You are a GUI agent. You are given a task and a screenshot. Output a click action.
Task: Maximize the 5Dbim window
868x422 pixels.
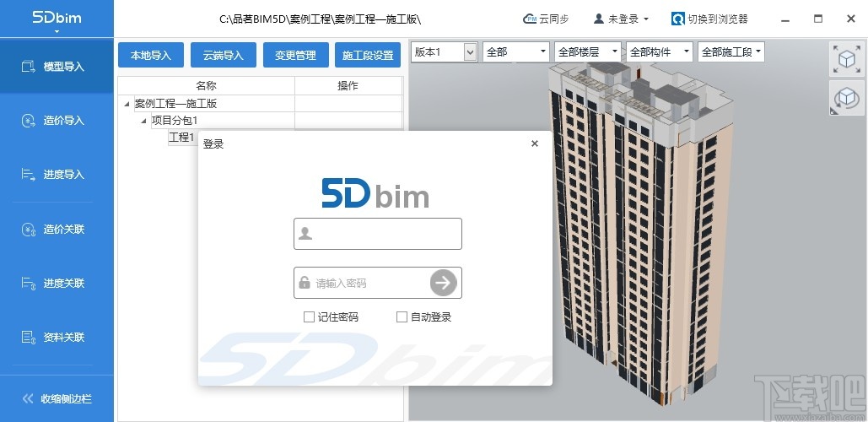click(x=818, y=19)
